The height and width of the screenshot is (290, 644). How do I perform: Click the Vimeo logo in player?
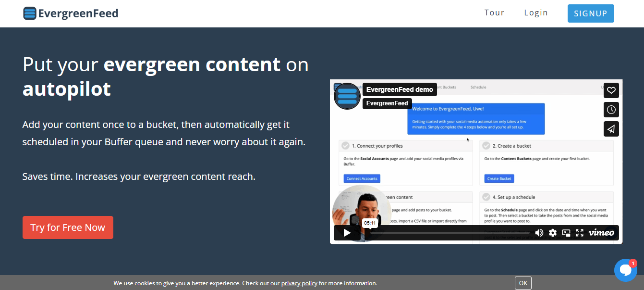click(x=601, y=233)
